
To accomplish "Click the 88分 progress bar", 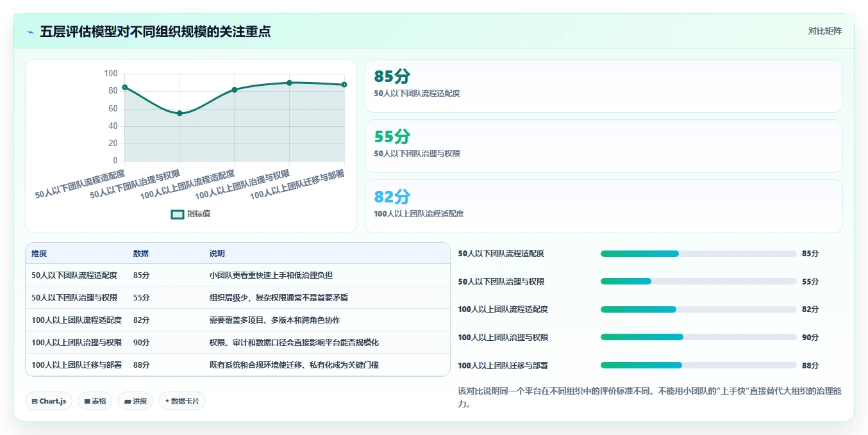I will [699, 365].
